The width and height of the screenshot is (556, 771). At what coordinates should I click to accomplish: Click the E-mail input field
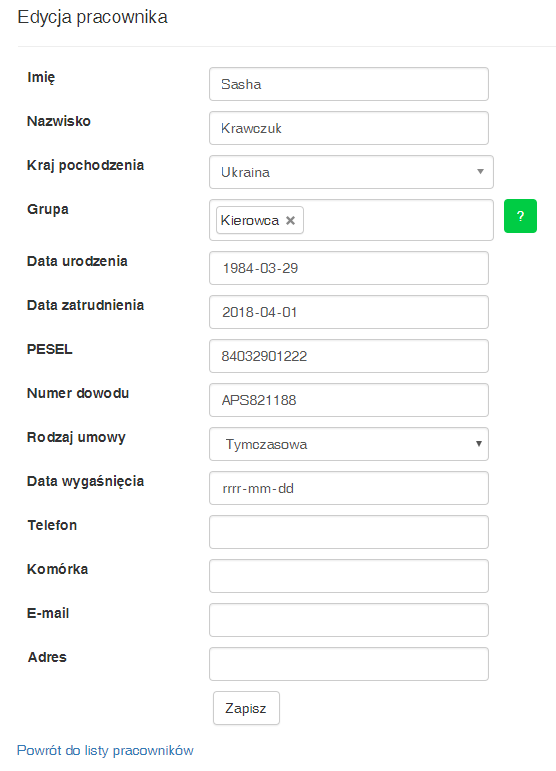point(349,620)
